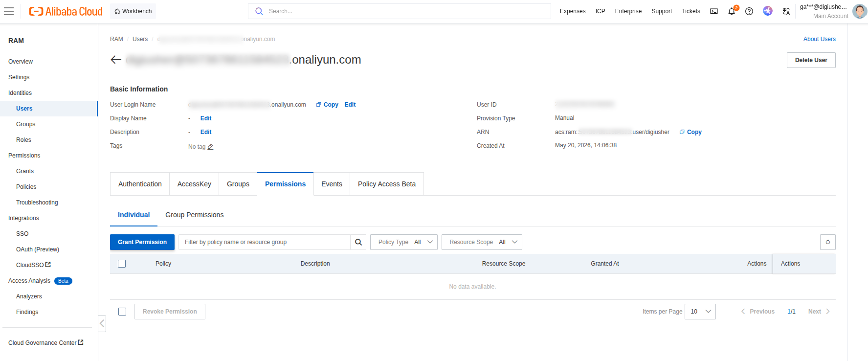Viewport: 868px width, 361px height.
Task: Select the Permissions tab
Action: click(x=285, y=184)
